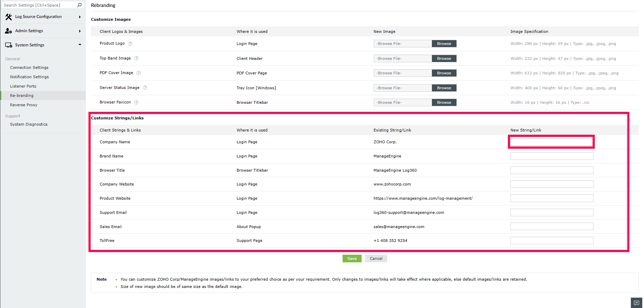The width and height of the screenshot is (644, 308).
Task: Click the 'About Popup' usage text
Action: (249, 227)
